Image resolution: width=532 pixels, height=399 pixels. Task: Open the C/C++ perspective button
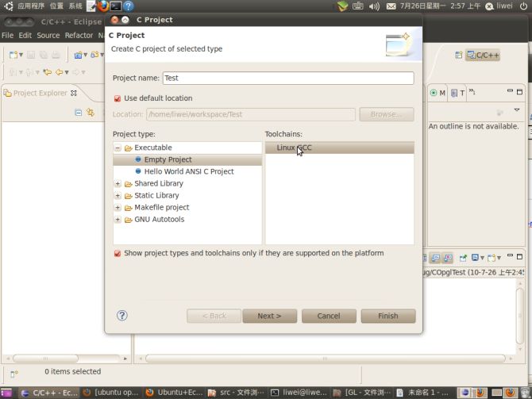[483, 55]
